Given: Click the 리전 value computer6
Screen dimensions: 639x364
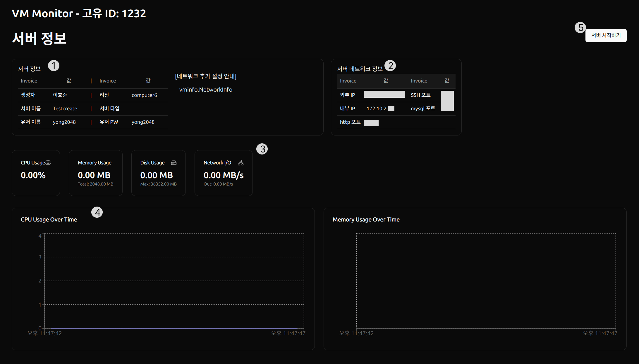Looking at the screenshot, I should point(144,95).
